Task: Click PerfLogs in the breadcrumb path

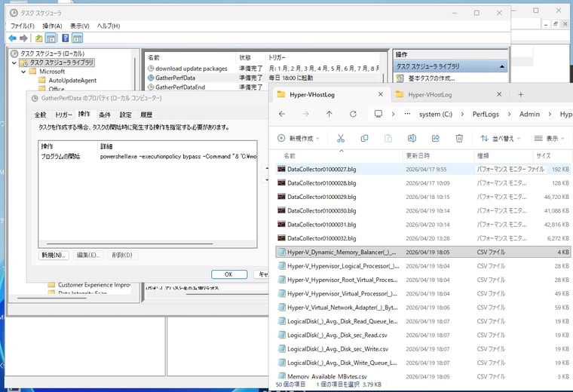Action: [486, 114]
